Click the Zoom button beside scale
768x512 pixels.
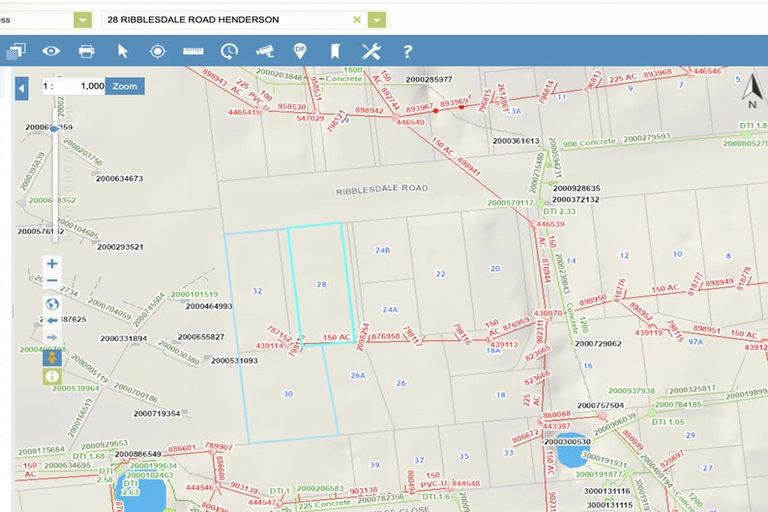click(125, 87)
